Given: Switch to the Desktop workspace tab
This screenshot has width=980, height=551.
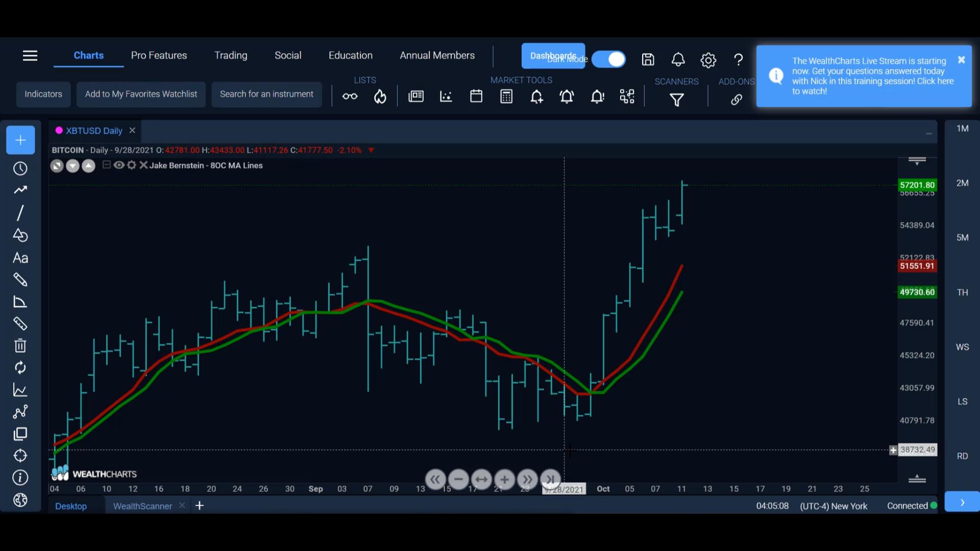Looking at the screenshot, I should [x=71, y=506].
